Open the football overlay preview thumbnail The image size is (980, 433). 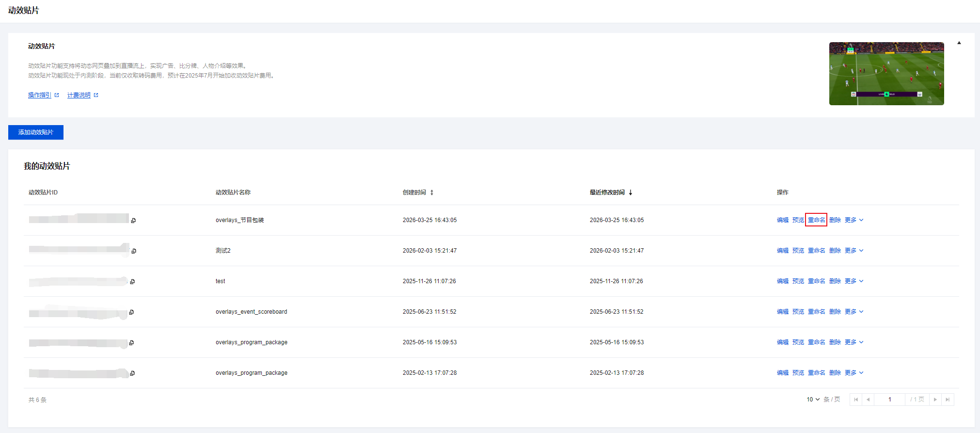tap(886, 74)
